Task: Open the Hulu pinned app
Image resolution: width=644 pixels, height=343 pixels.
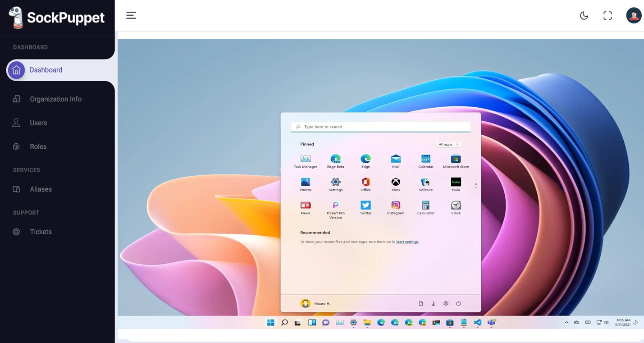Action: pyautogui.click(x=456, y=182)
